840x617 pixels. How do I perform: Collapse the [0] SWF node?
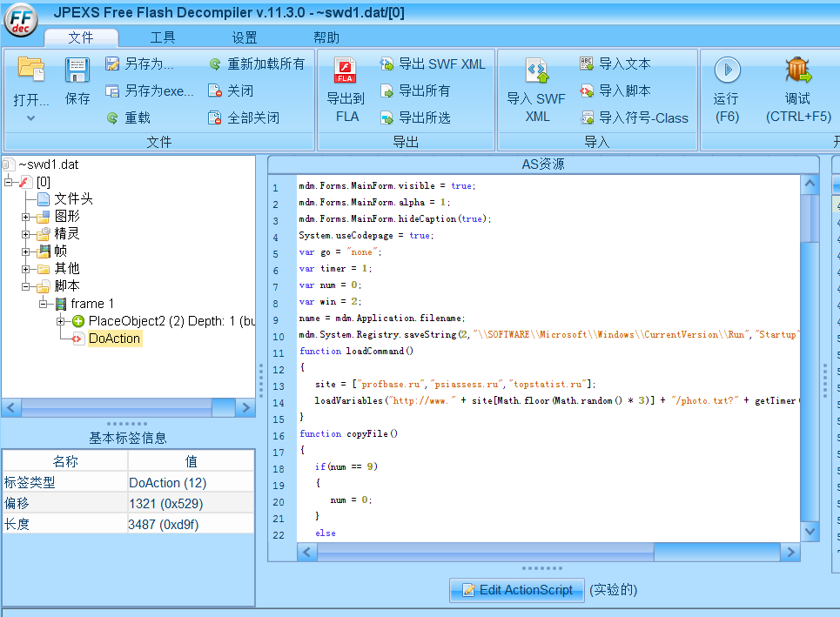(8, 182)
